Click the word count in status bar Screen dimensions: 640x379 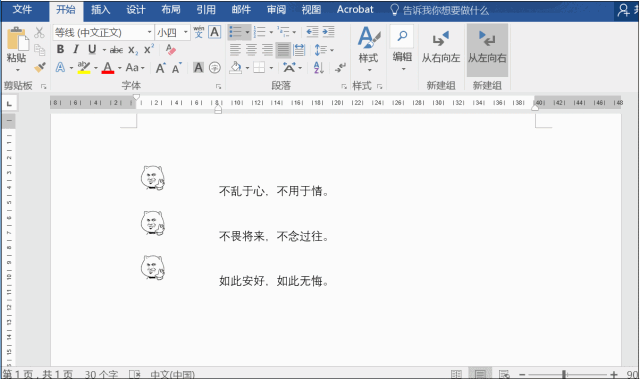coord(101,374)
